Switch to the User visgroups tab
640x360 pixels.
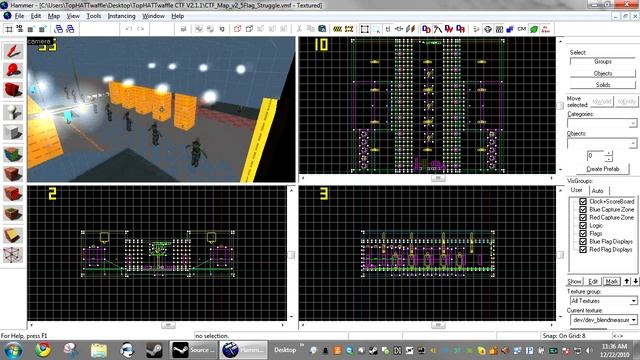tap(577, 190)
